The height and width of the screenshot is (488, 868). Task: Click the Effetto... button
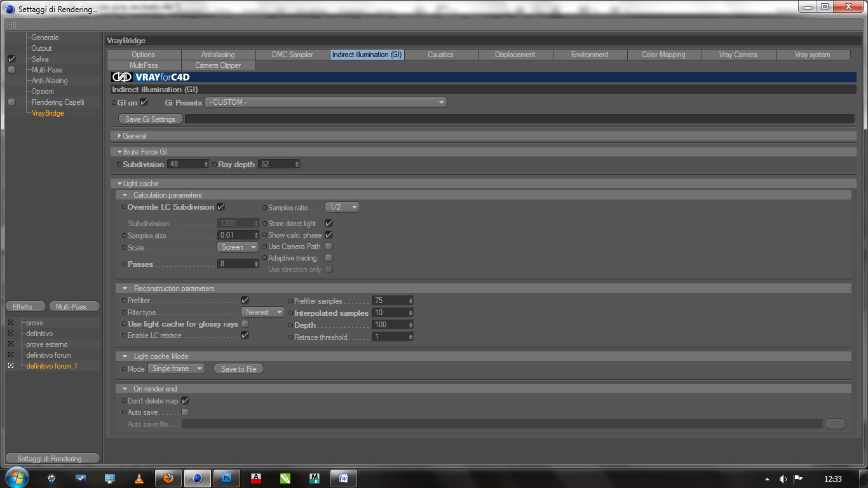pos(25,307)
